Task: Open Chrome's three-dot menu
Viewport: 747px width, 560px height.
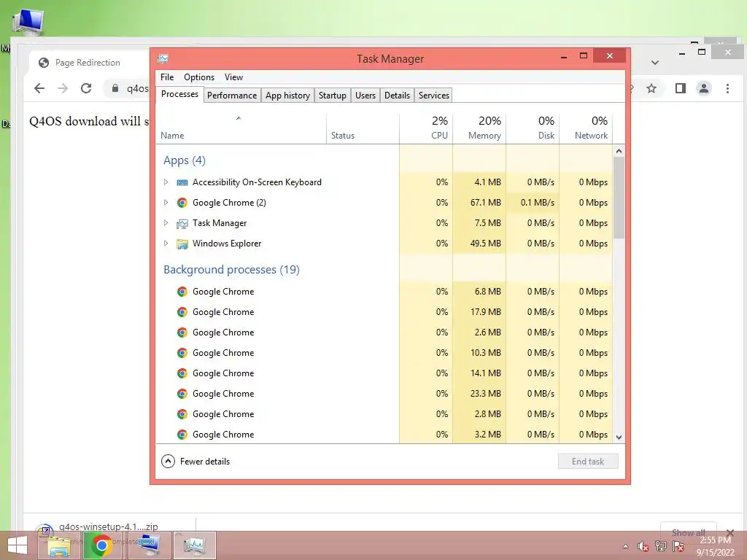Action: point(727,88)
